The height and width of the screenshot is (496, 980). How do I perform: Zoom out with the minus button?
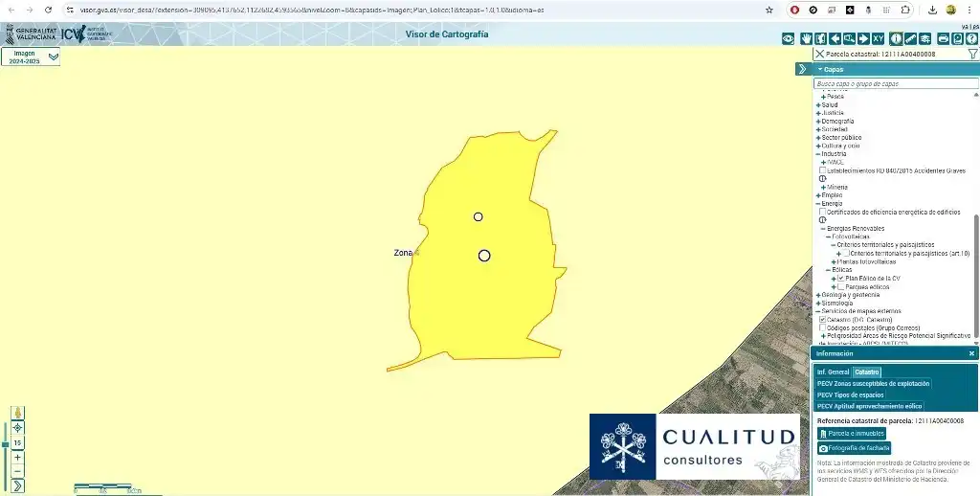17,471
